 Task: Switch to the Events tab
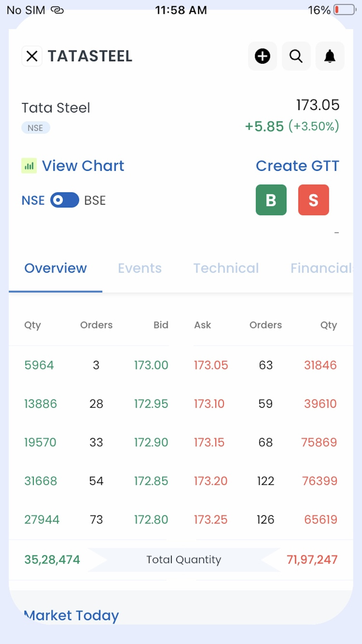140,268
